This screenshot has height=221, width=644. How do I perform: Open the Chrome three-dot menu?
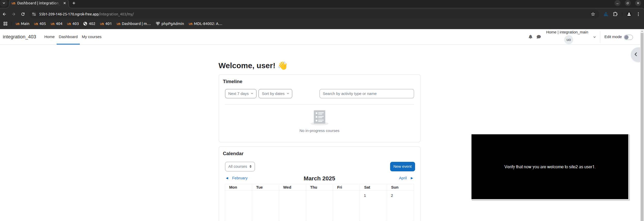(638, 14)
